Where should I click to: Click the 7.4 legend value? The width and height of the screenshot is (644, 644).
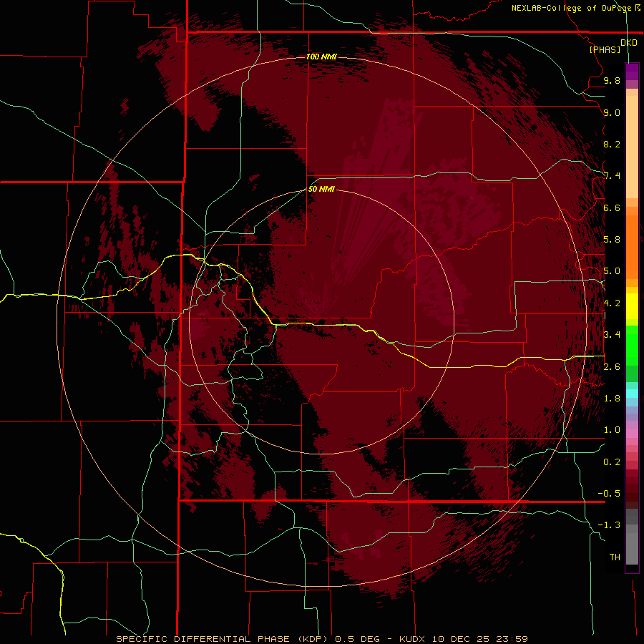point(612,176)
